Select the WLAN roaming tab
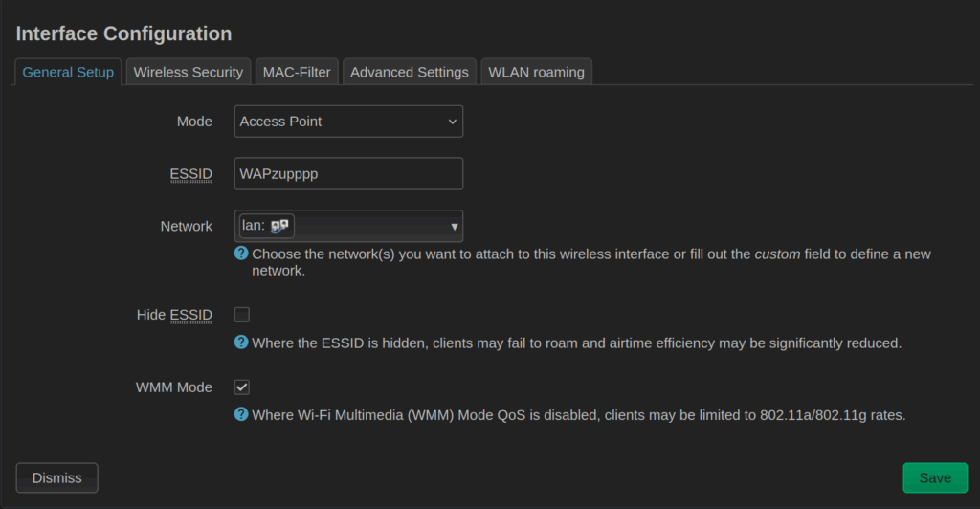This screenshot has height=509, width=980. pos(536,72)
